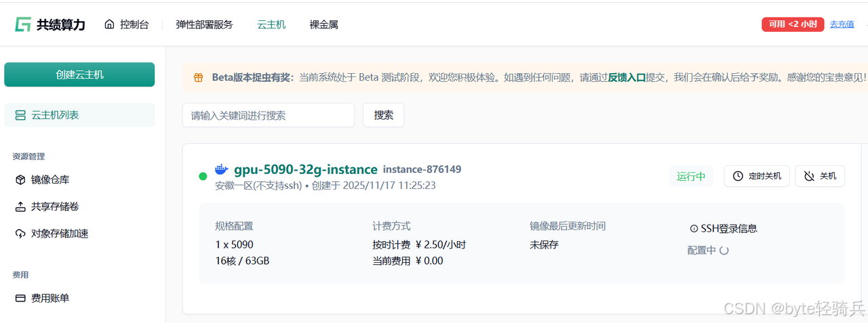
Task: Click the green running status dot
Action: click(203, 176)
